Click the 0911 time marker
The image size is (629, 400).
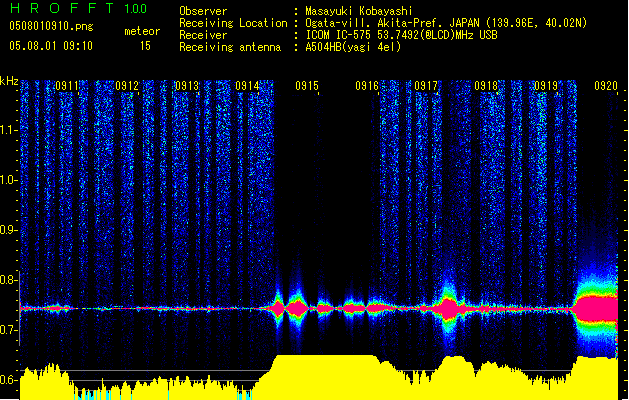(x=67, y=86)
